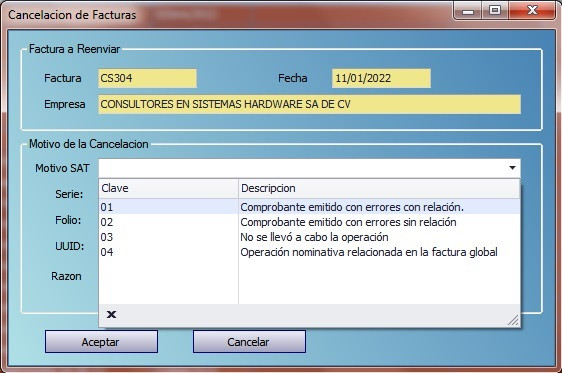562x373 pixels.
Task: Close the Cancelacion de Facturas window
Action: point(532,10)
